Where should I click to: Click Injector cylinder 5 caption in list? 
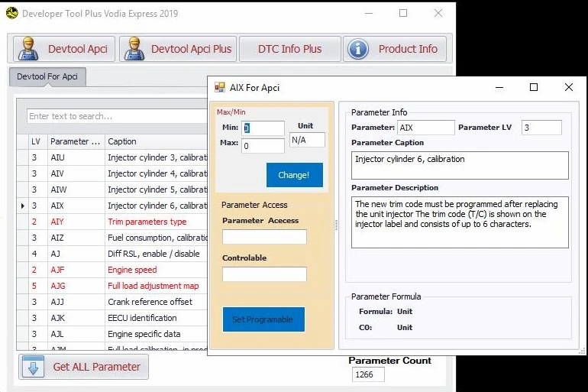click(x=157, y=190)
